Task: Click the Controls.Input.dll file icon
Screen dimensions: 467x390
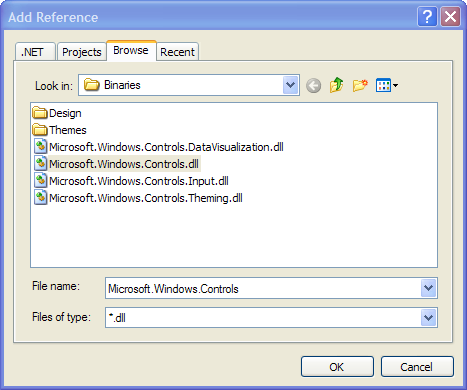Action: click(40, 180)
